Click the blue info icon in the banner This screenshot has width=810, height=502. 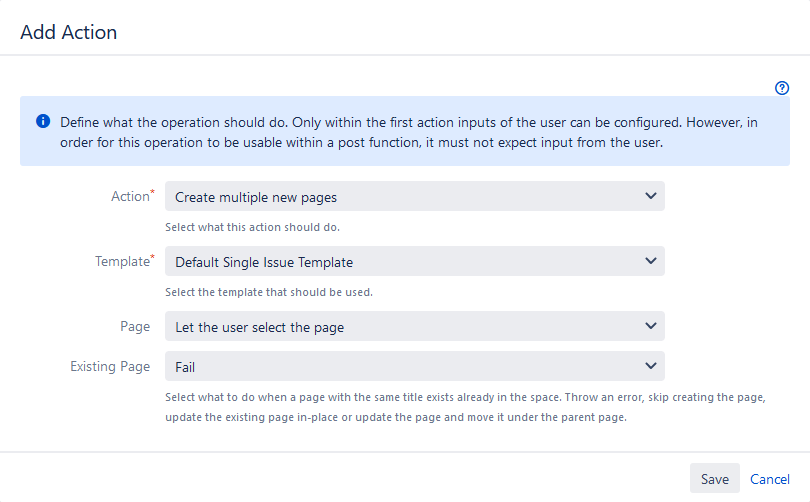43,121
